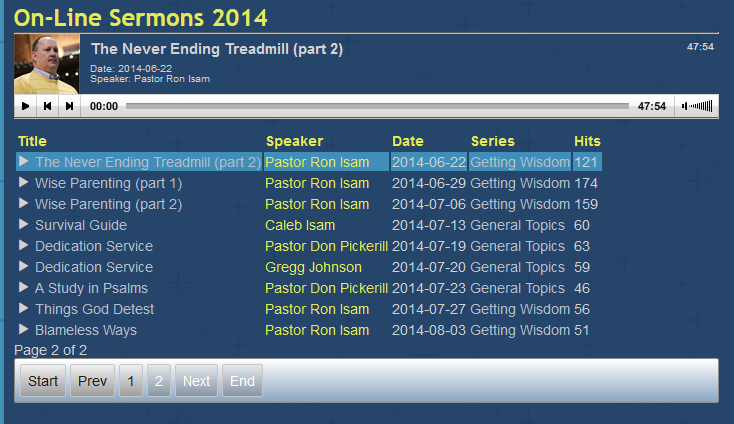Open the Caleb Isam speaker link
Viewport: 734px width, 424px height.
300,225
